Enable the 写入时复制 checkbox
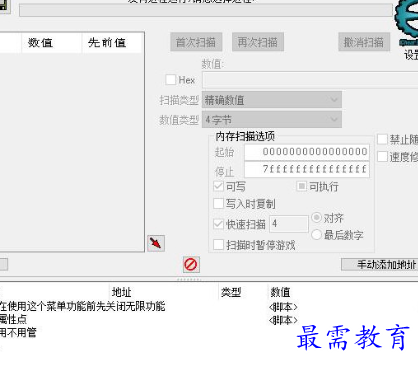 pyautogui.click(x=218, y=203)
